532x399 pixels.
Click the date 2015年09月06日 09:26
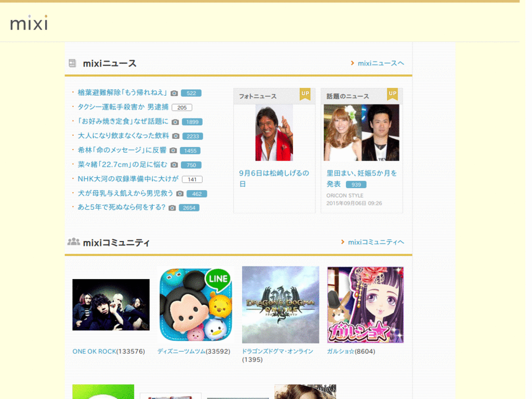tap(354, 203)
